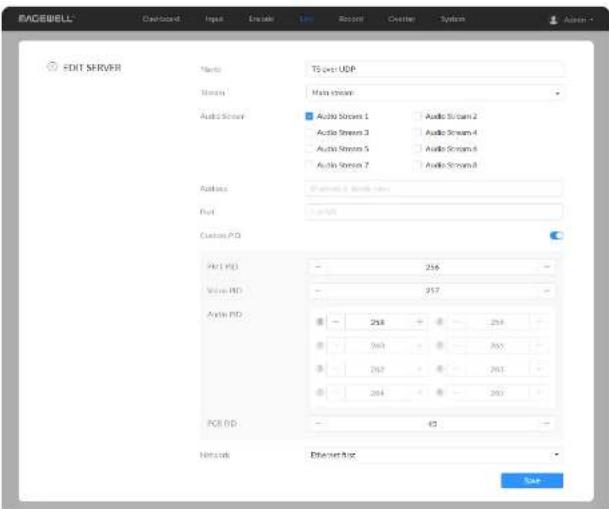
Task: Click the Admin user icon
Action: tap(553, 19)
